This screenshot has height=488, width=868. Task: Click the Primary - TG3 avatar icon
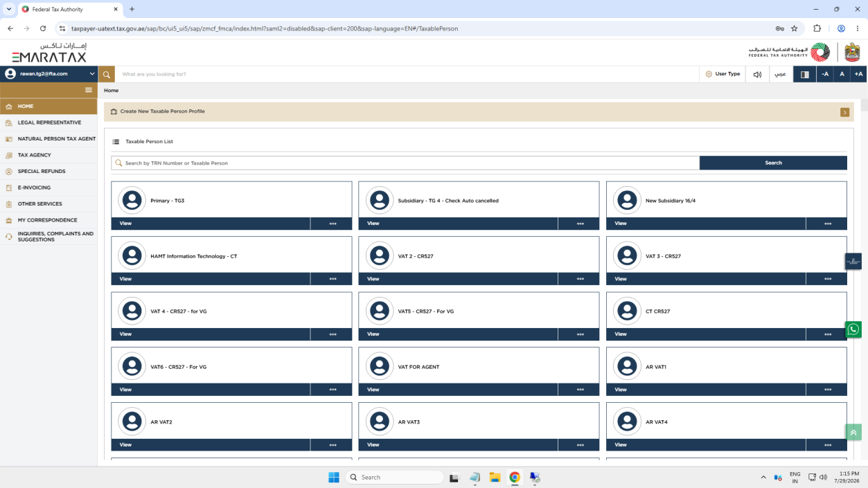tap(132, 200)
